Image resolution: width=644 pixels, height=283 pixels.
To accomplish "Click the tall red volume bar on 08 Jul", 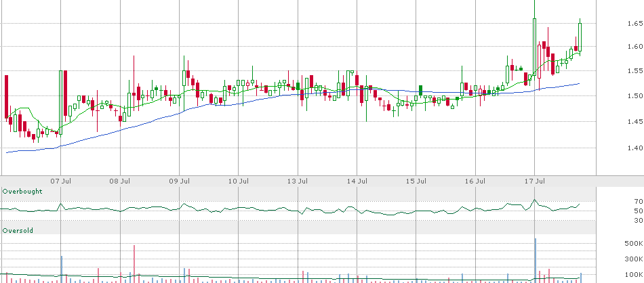I will point(134,264).
